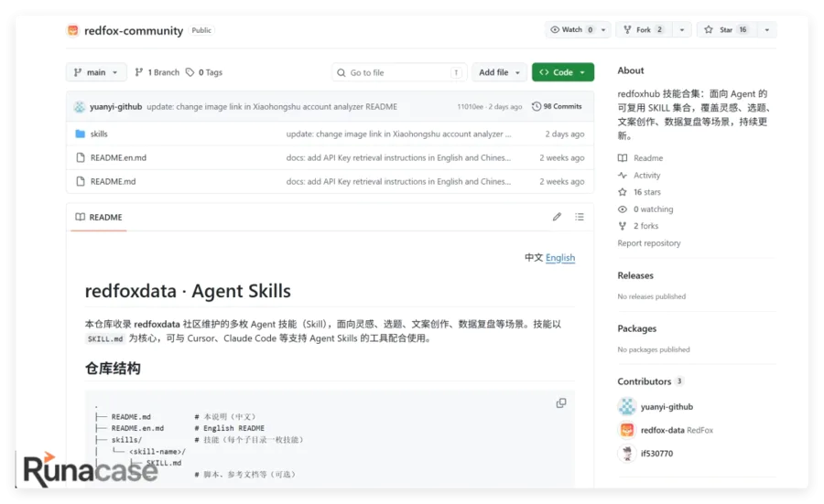The height and width of the screenshot is (504, 824).
Task: Click if530770 contributor avatar
Action: click(x=627, y=453)
